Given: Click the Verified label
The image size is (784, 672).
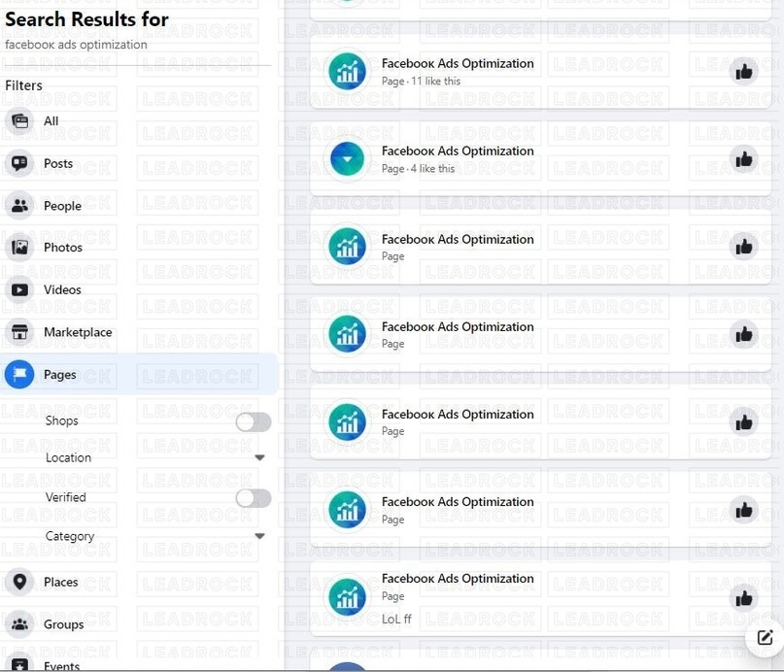Looking at the screenshot, I should pos(65,497).
